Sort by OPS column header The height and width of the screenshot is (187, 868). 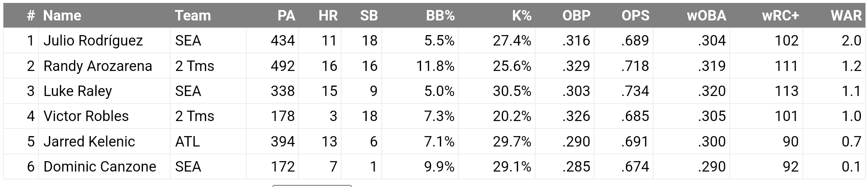coord(635,15)
